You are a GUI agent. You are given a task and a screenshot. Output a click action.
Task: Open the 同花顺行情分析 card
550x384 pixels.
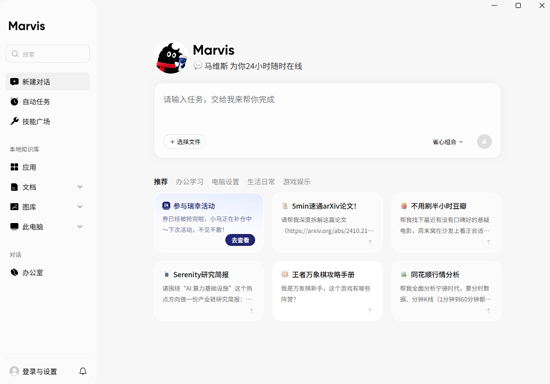[446, 291]
